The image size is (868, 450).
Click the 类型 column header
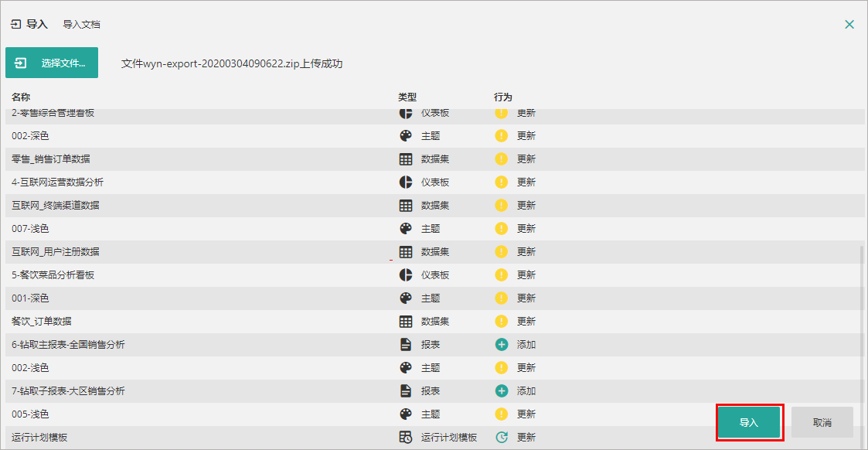click(x=407, y=97)
